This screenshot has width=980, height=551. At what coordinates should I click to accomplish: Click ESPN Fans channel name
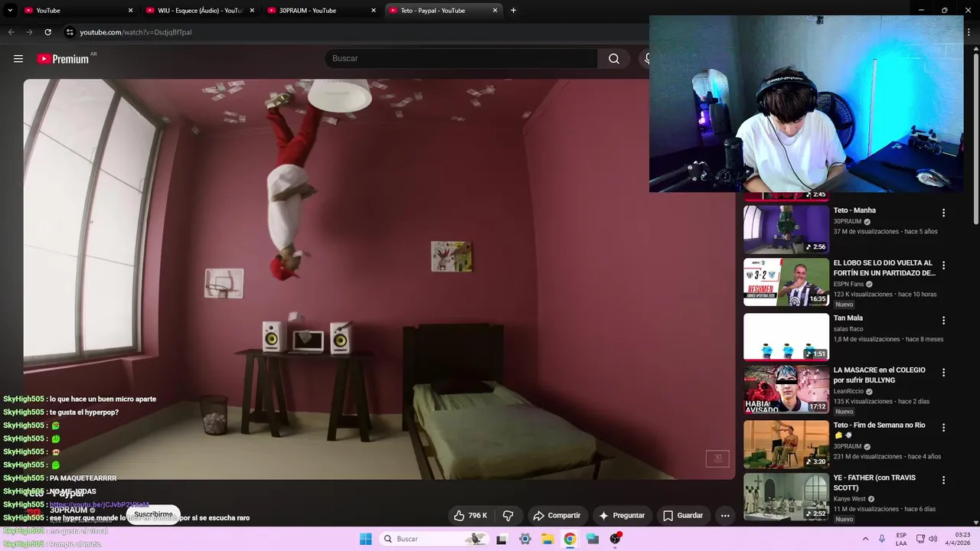pyautogui.click(x=848, y=284)
